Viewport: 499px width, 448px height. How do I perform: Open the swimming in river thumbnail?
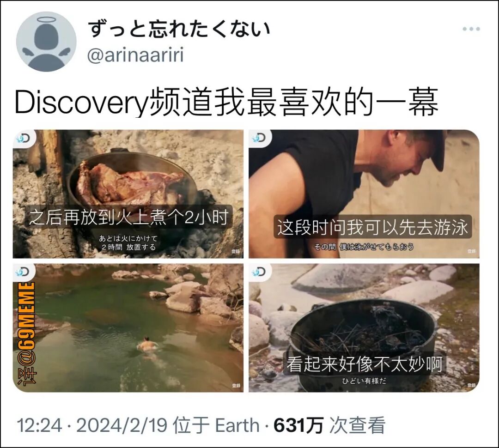coord(128,328)
